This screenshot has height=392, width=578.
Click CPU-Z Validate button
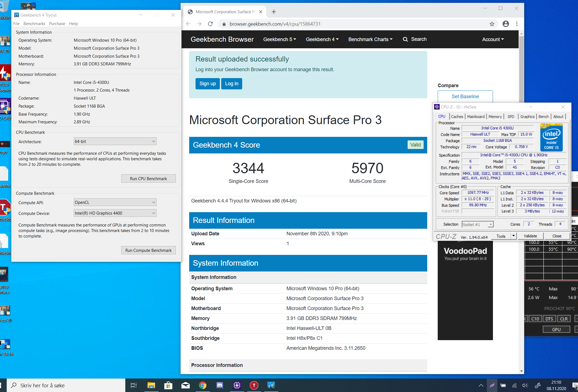point(530,236)
